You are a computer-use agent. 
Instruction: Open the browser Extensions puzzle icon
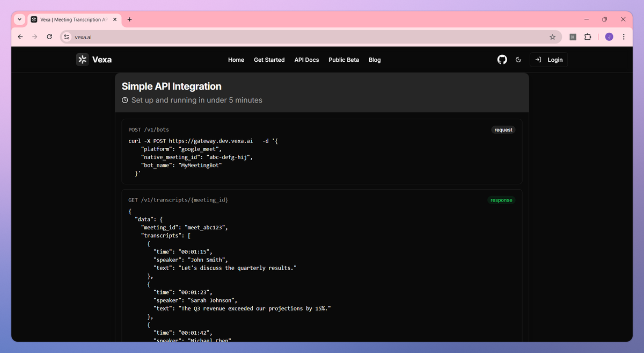point(588,37)
